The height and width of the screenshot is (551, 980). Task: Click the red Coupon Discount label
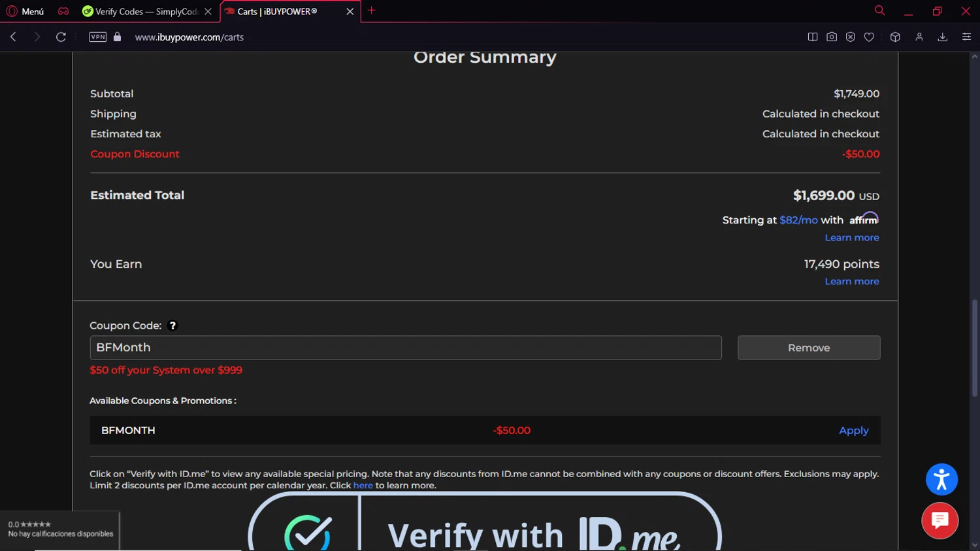click(x=135, y=154)
